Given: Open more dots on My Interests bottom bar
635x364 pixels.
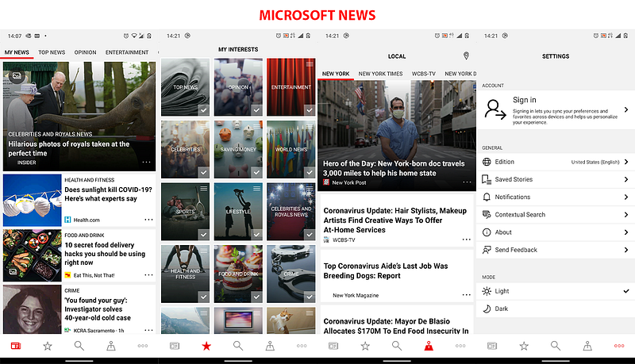Looking at the screenshot, I should (x=302, y=346).
